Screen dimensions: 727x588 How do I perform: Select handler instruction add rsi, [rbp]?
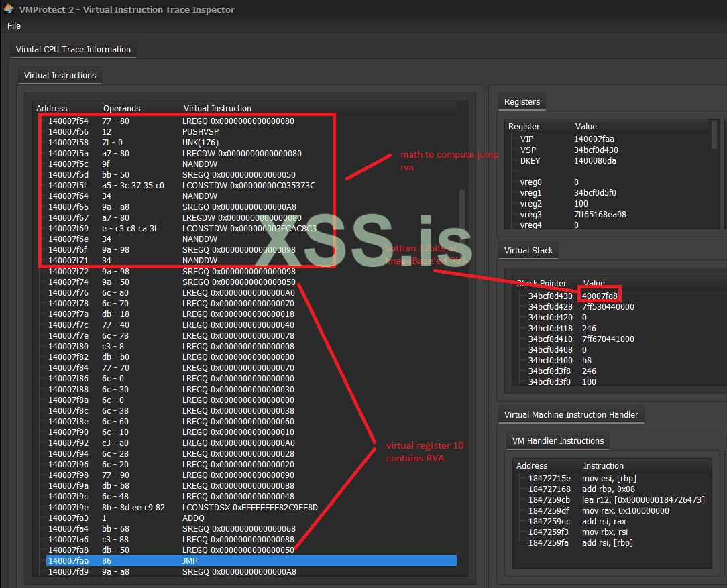coord(619,542)
